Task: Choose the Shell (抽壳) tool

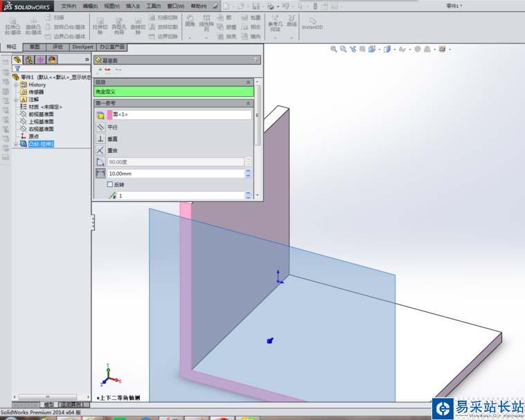Action: [x=226, y=36]
